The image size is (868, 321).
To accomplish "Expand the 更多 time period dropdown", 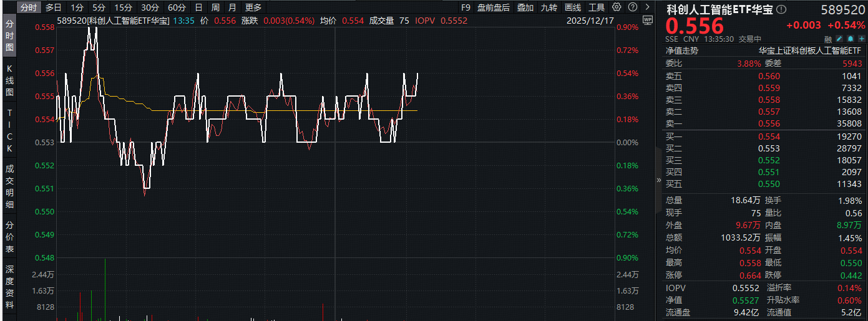I will pos(253,7).
